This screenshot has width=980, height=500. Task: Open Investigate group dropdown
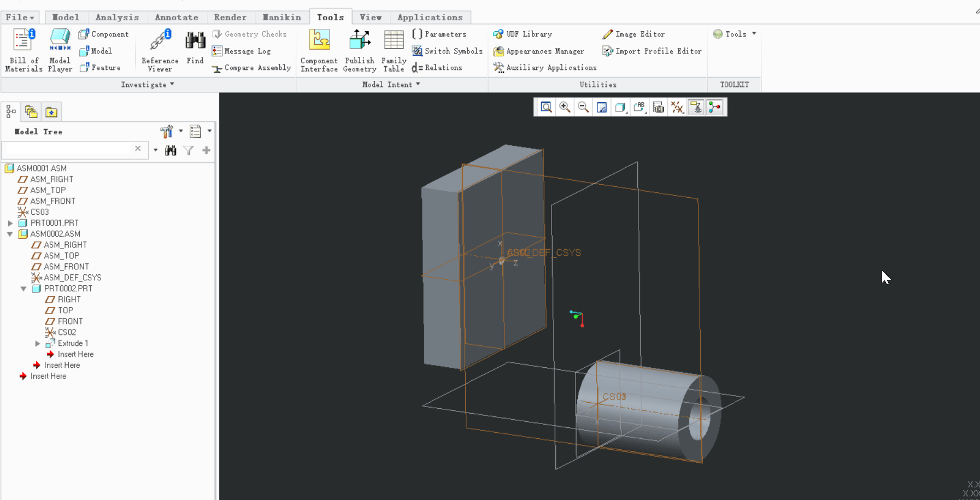148,84
